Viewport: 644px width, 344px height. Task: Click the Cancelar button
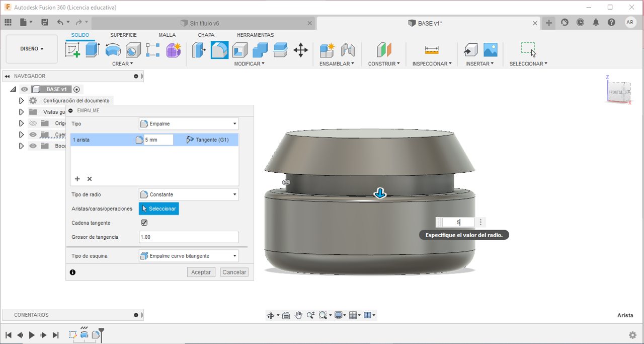click(x=234, y=272)
